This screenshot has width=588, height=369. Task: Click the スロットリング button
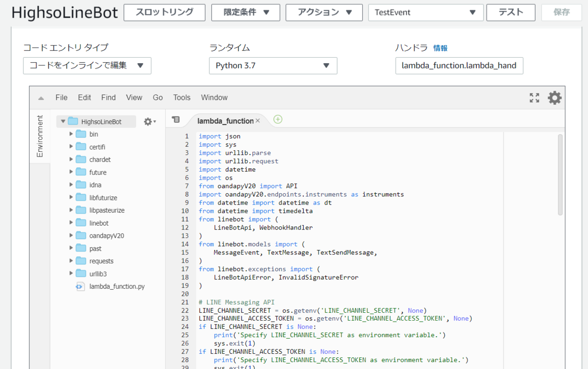click(164, 13)
